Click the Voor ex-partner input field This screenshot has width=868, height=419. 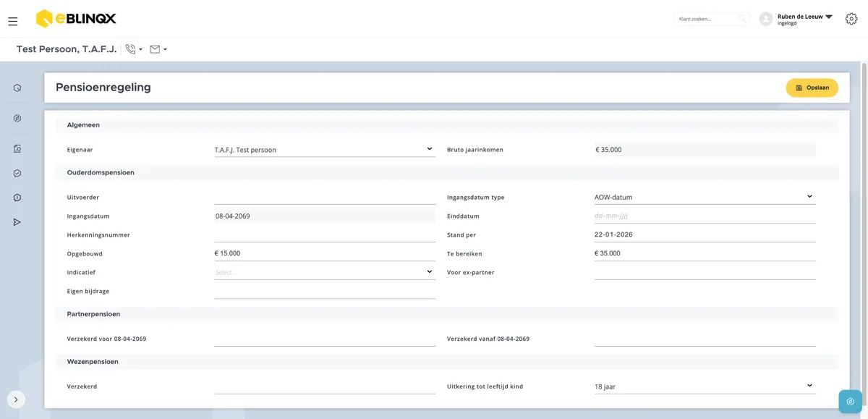click(x=705, y=272)
